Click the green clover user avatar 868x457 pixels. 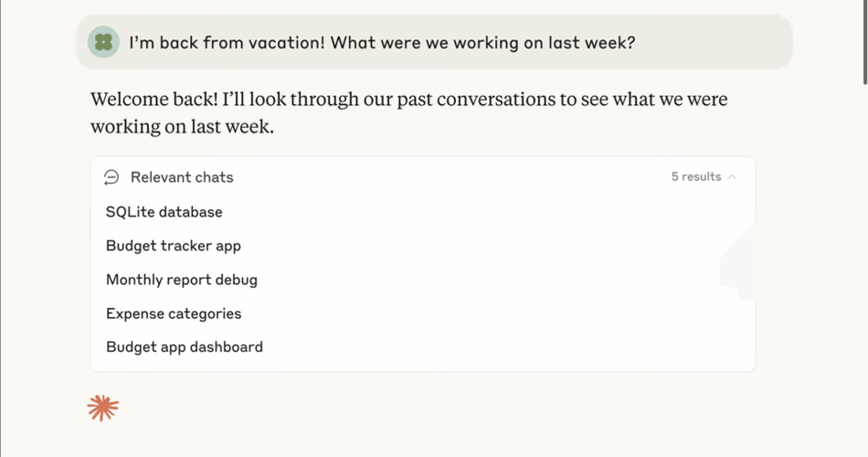tap(103, 42)
